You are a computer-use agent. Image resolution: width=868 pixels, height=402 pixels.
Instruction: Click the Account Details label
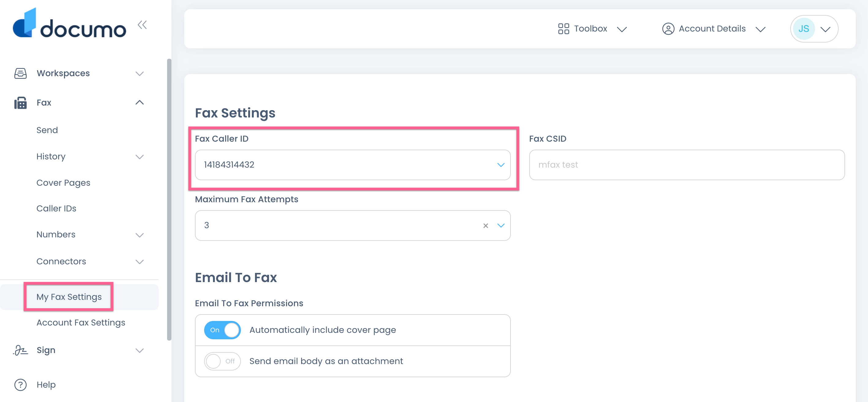[712, 29]
